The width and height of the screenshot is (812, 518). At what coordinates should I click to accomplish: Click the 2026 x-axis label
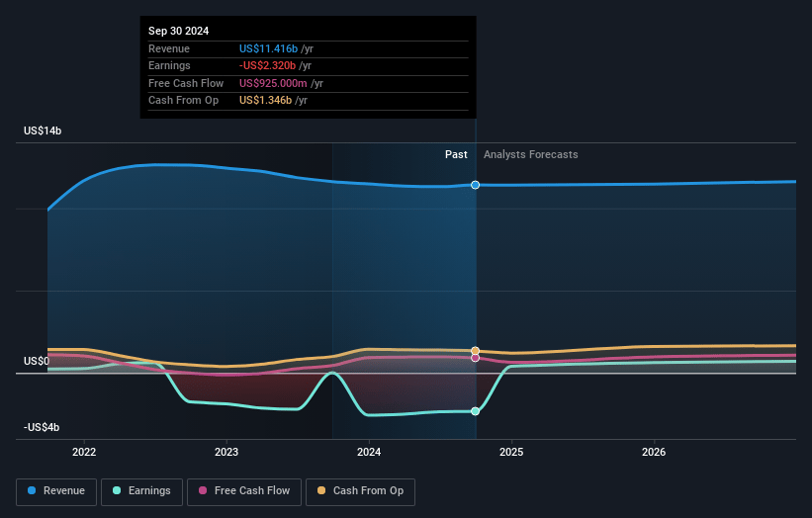[654, 453]
